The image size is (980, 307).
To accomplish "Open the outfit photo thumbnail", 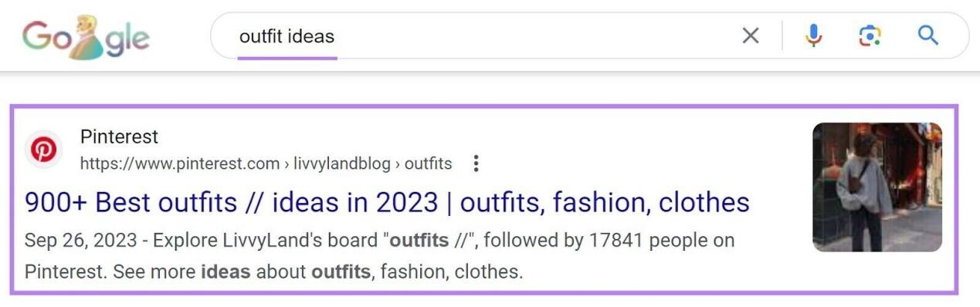I will (x=877, y=187).
